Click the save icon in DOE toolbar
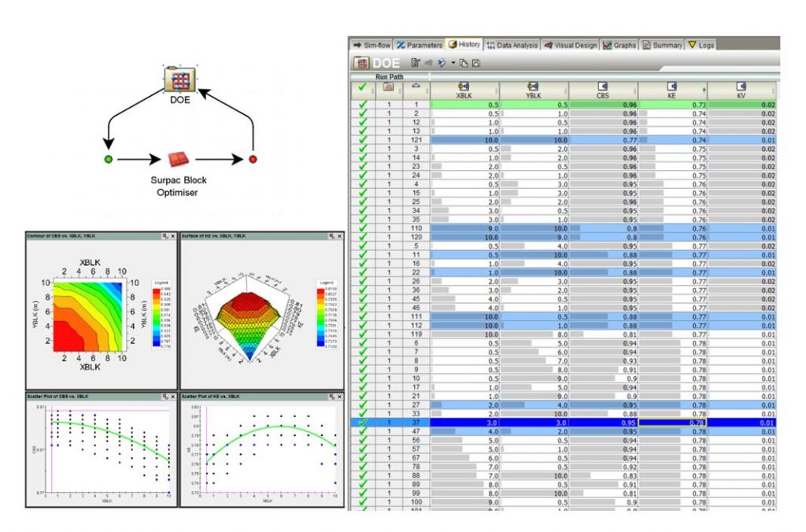Image resolution: width=806 pixels, height=532 pixels. tap(476, 63)
